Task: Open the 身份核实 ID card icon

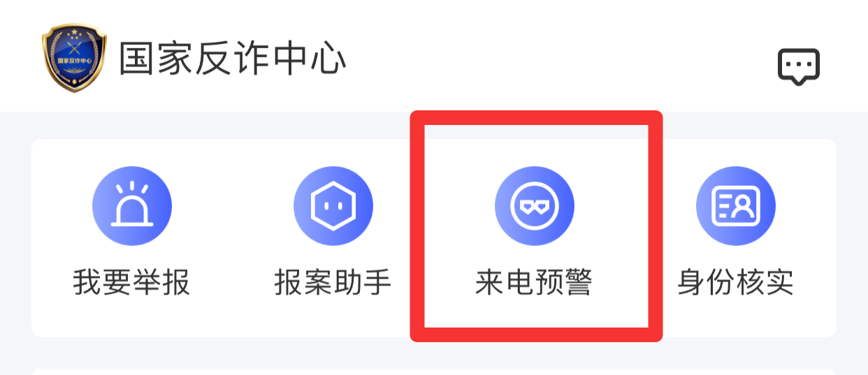Action: pos(736,206)
